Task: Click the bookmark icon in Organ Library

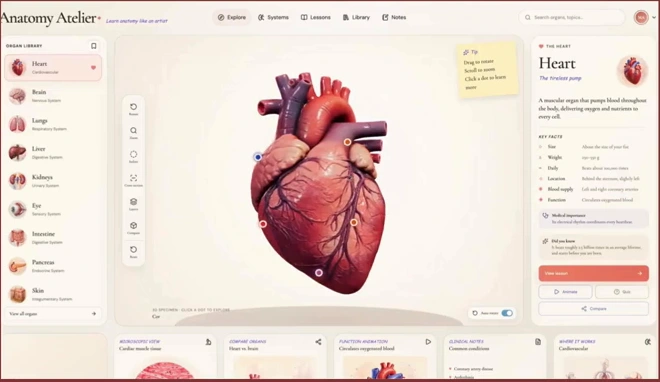Action: click(93, 45)
